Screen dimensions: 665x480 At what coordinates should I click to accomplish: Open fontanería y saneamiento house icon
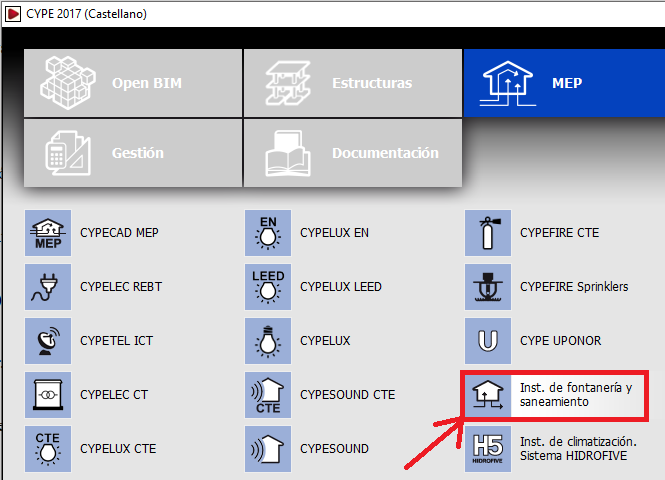point(488,394)
